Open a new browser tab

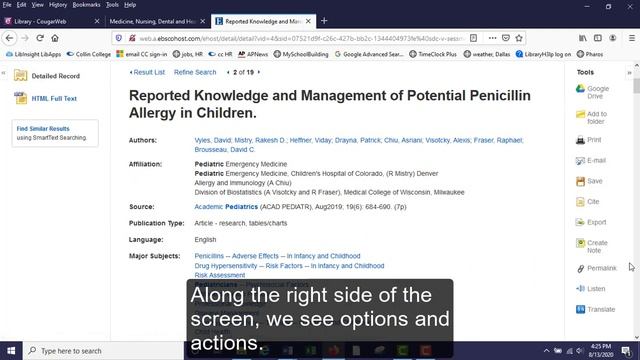(x=324, y=21)
